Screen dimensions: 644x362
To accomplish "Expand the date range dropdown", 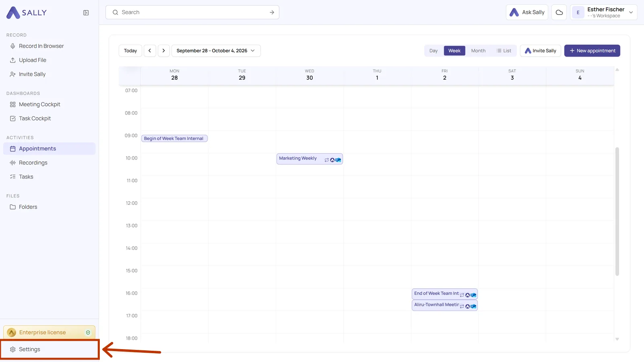I will point(216,51).
